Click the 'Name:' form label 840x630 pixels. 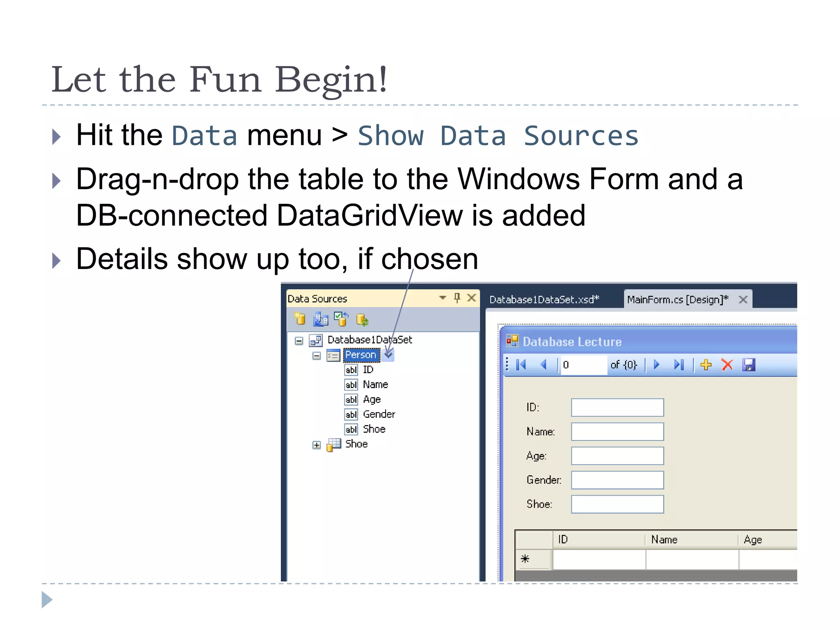pos(541,431)
